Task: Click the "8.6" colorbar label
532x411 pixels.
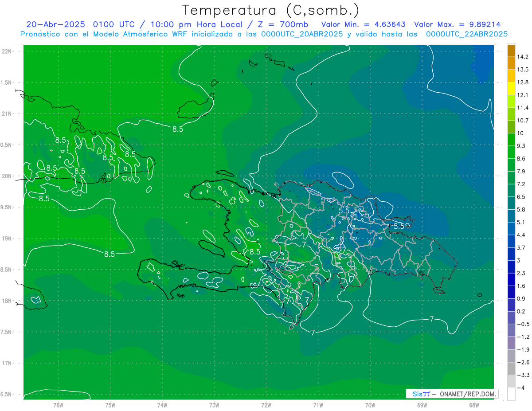Action: tap(521, 159)
